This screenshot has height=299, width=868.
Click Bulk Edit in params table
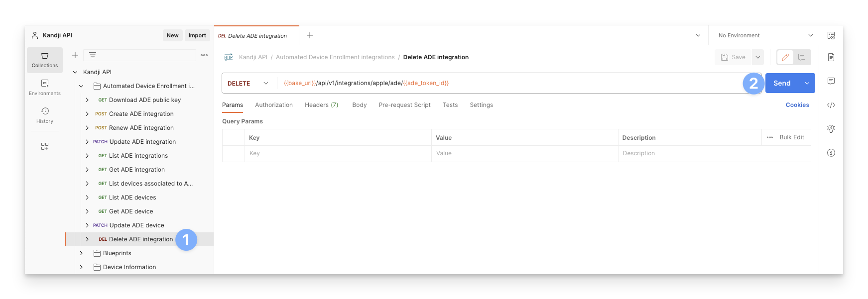coord(792,137)
